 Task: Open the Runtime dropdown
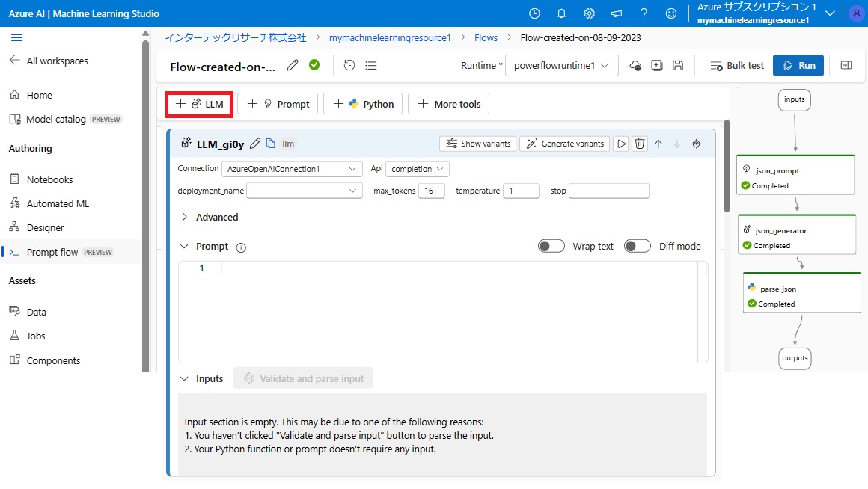coord(561,65)
